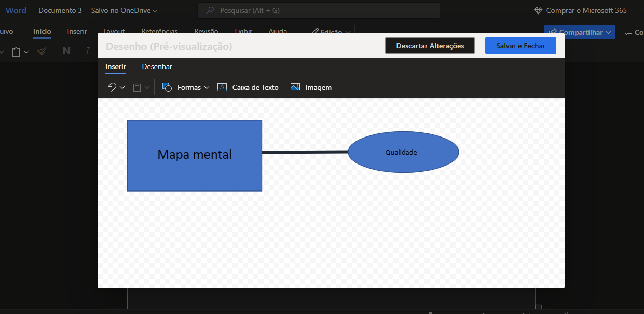
Task: Select the connector line between the shapes
Action: tap(305, 152)
